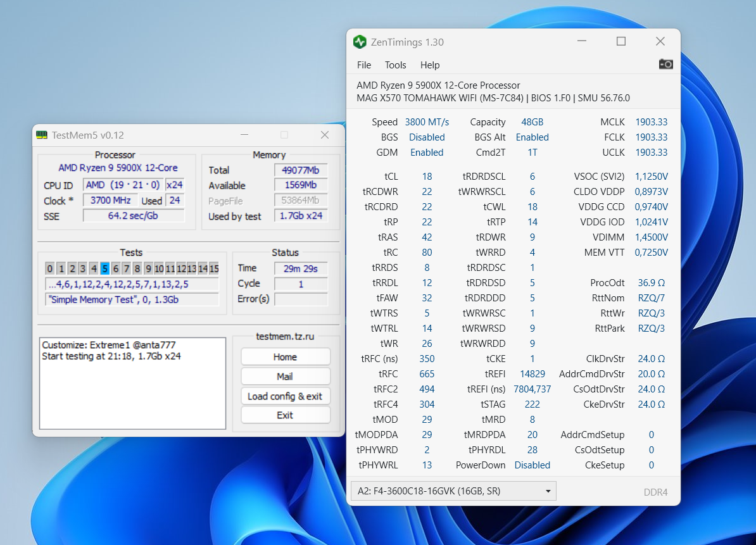Click the tCL value 18
Viewport: 756px width, 545px height.
427,177
